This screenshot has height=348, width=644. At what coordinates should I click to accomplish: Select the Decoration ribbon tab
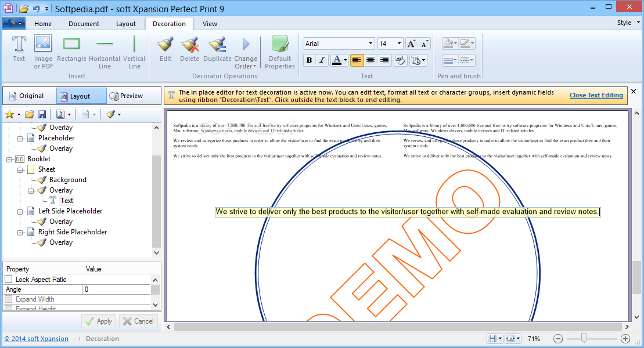point(169,24)
